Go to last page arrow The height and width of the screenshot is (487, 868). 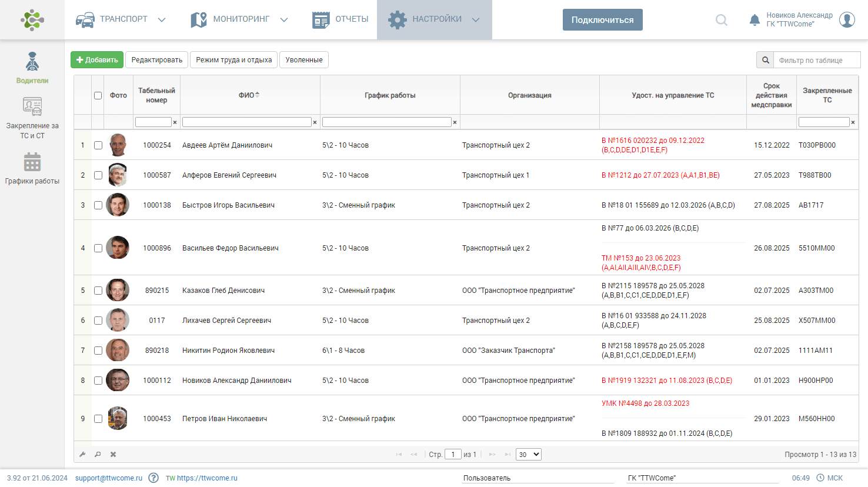(x=508, y=455)
